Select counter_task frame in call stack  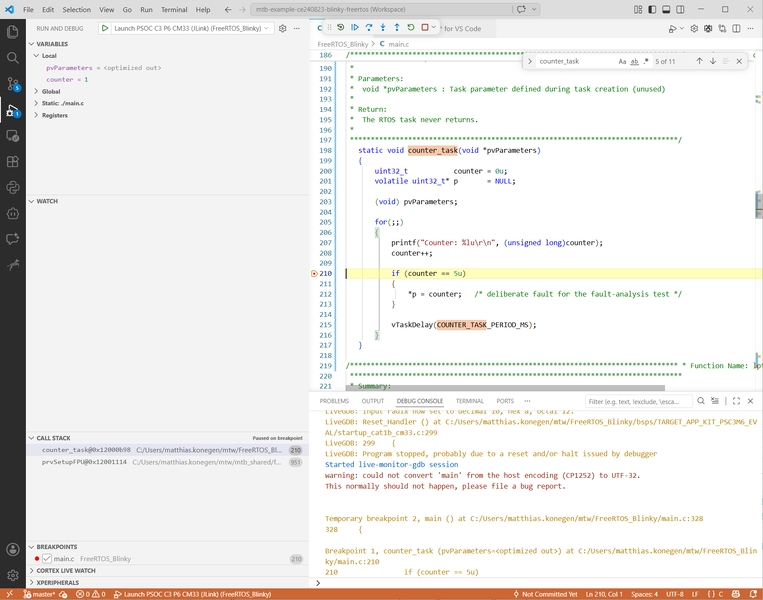click(167, 450)
